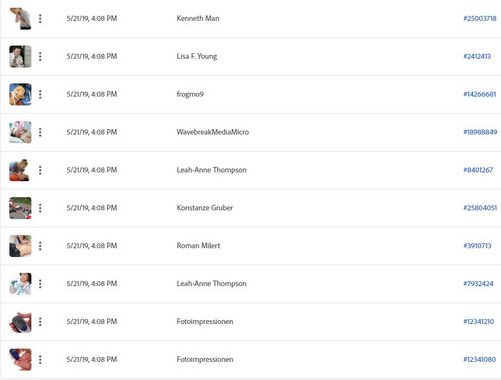Click the #18988849 asset ID link
Image resolution: width=501 pixels, height=380 pixels.
(x=480, y=132)
